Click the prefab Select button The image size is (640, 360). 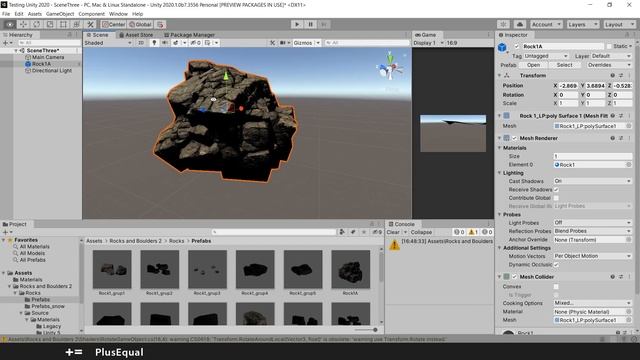[564, 65]
